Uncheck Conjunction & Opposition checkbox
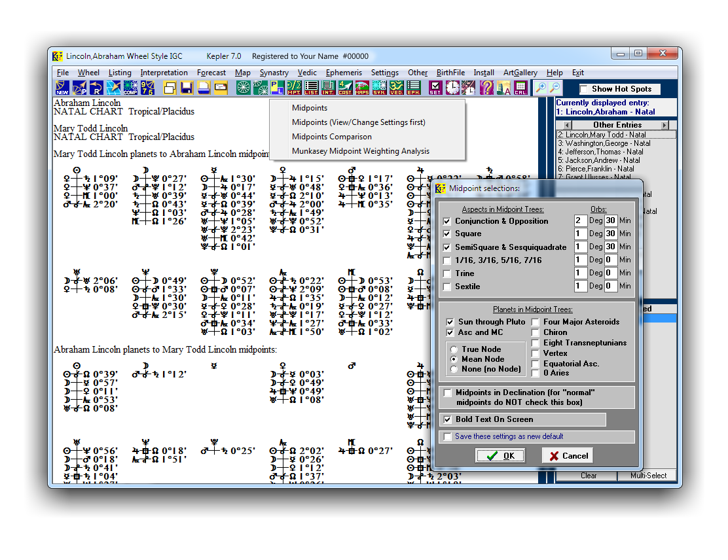The height and width of the screenshot is (560, 728). [x=446, y=221]
